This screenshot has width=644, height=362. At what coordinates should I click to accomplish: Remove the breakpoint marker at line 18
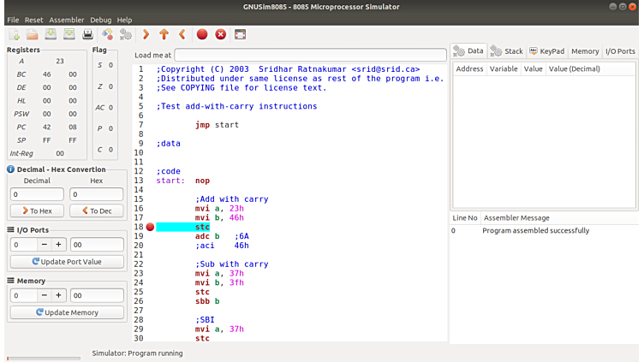coord(150,227)
